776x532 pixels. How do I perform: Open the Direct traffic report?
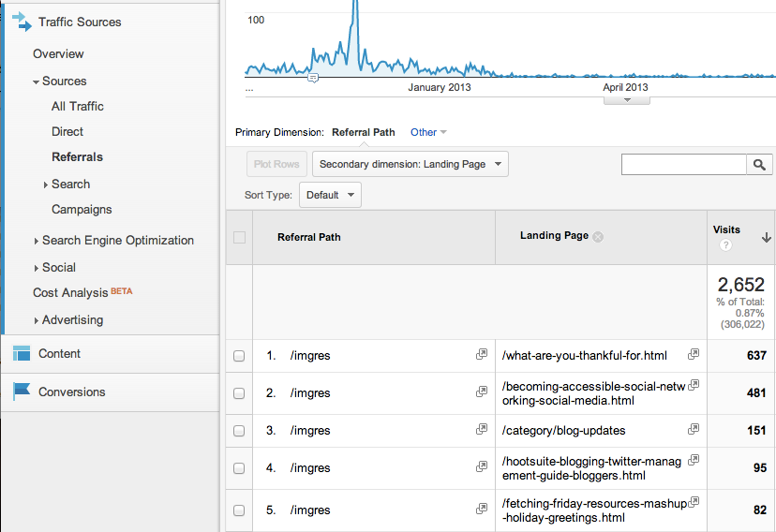click(x=67, y=131)
